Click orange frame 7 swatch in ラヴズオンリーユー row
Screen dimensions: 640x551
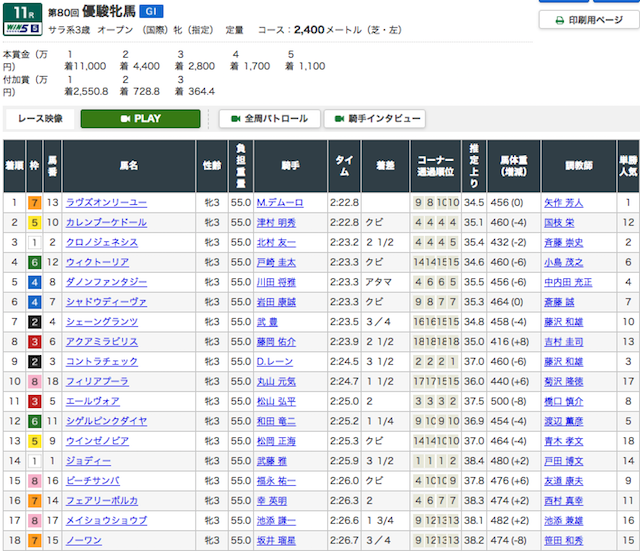click(x=34, y=203)
